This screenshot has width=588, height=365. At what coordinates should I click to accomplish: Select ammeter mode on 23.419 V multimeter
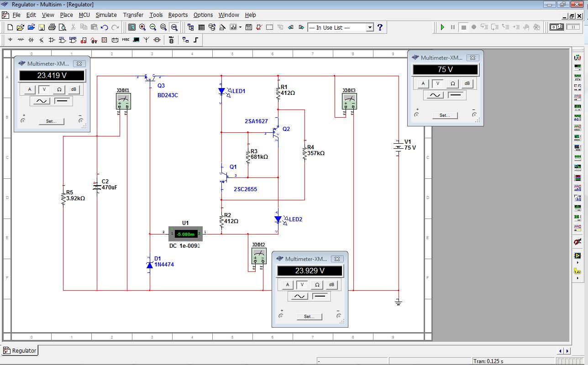pyautogui.click(x=30, y=89)
